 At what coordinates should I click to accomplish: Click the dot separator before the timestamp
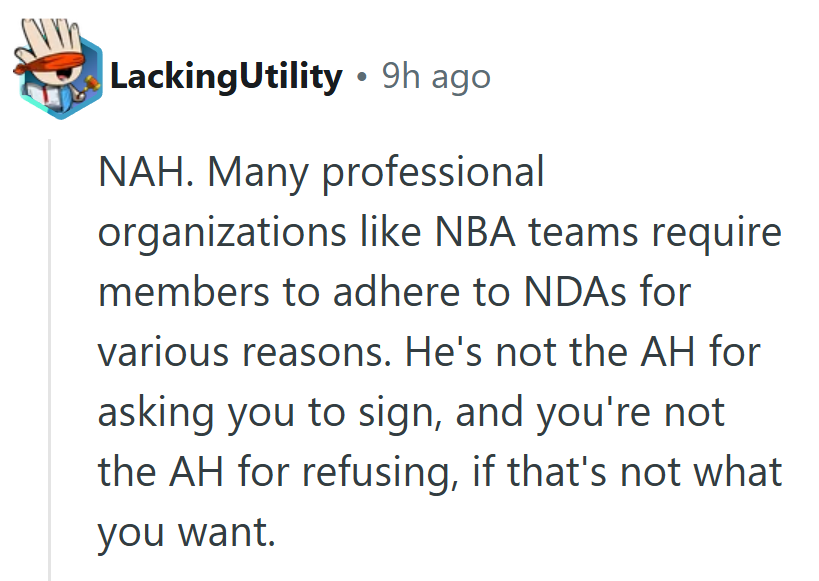[361, 77]
